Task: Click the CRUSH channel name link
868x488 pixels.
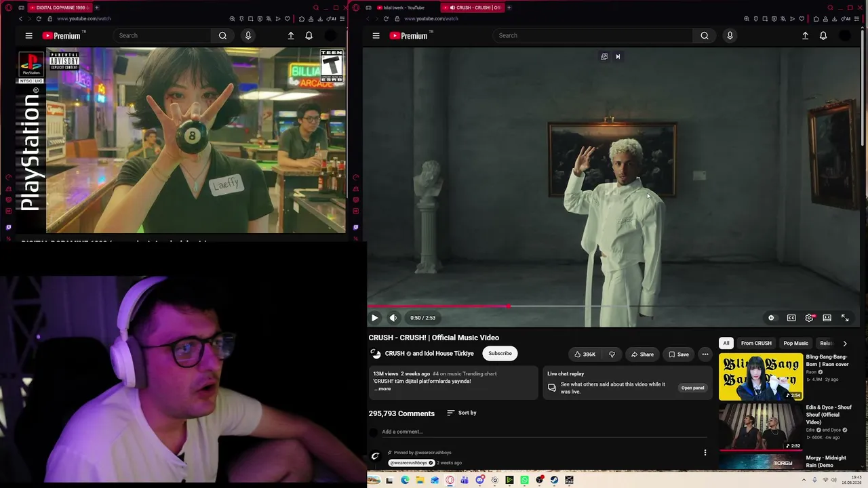Action: click(x=395, y=353)
